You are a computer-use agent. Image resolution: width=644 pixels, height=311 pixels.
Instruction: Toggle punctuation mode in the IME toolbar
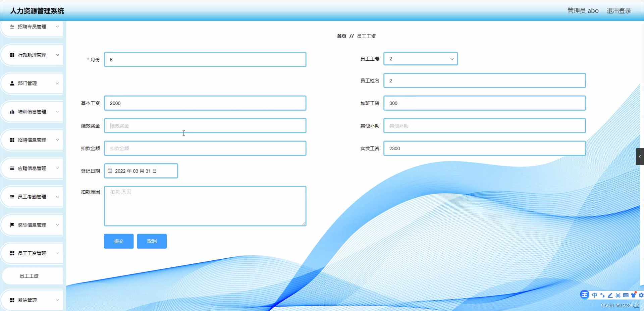[x=602, y=295]
